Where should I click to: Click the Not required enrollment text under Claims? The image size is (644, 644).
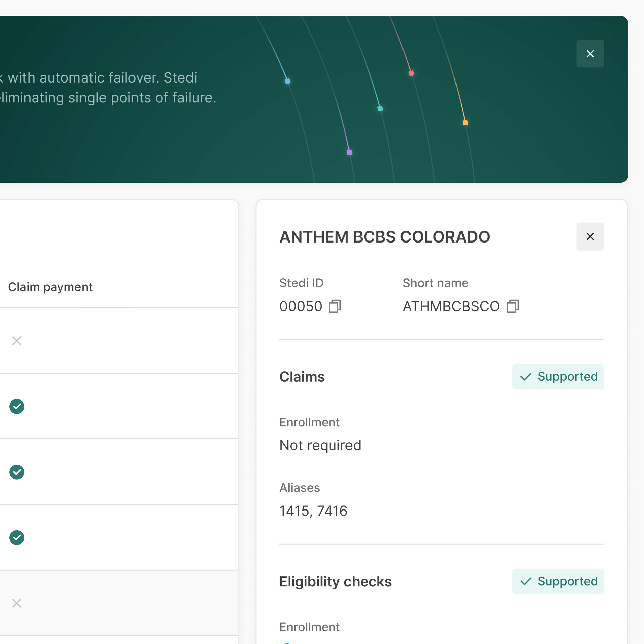pyautogui.click(x=320, y=445)
